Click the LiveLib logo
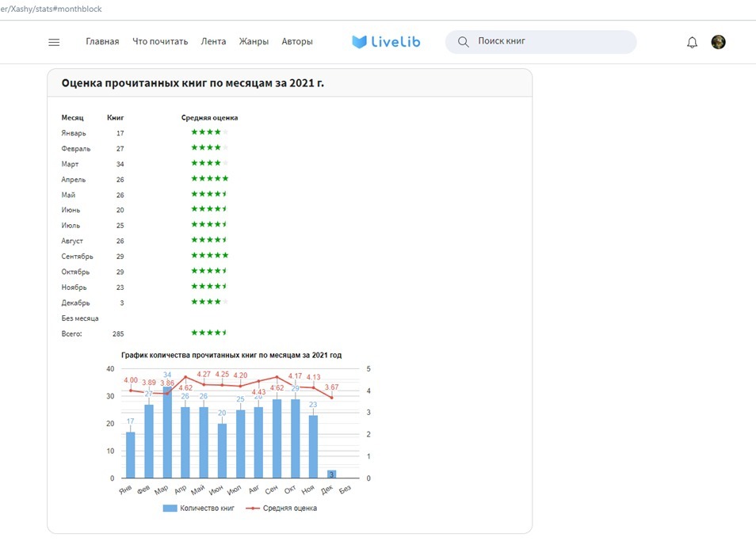Screen dimensions: 756x541 pyautogui.click(x=385, y=42)
